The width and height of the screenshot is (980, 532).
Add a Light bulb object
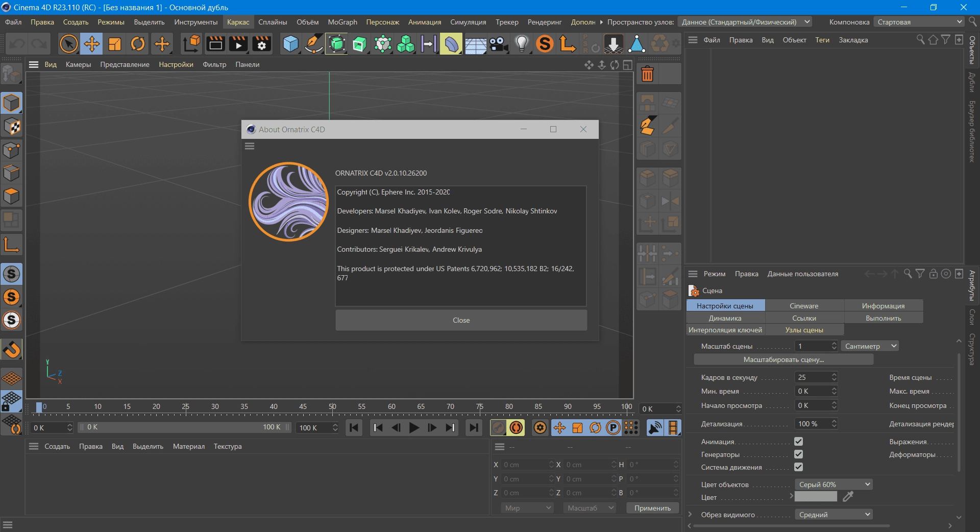click(522, 44)
